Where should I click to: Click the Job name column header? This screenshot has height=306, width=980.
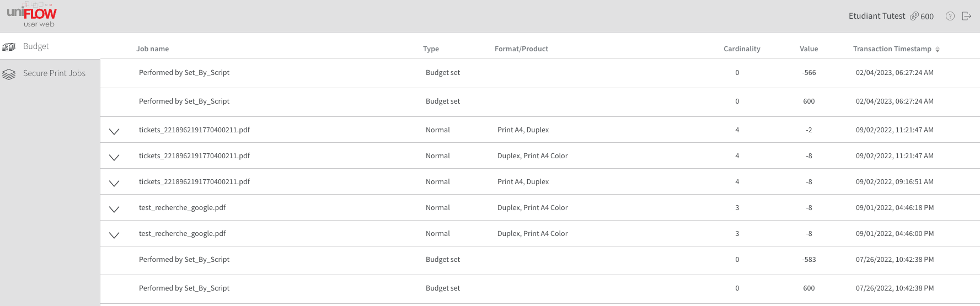(x=153, y=49)
